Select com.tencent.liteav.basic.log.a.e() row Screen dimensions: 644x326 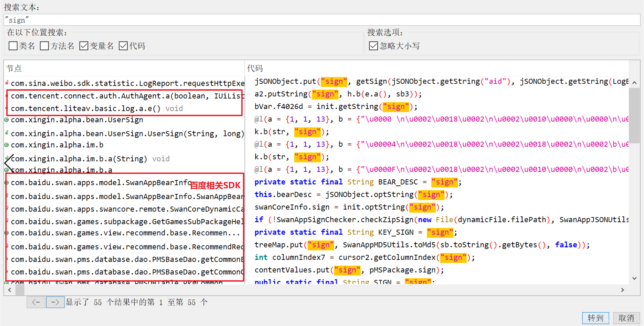[124, 108]
